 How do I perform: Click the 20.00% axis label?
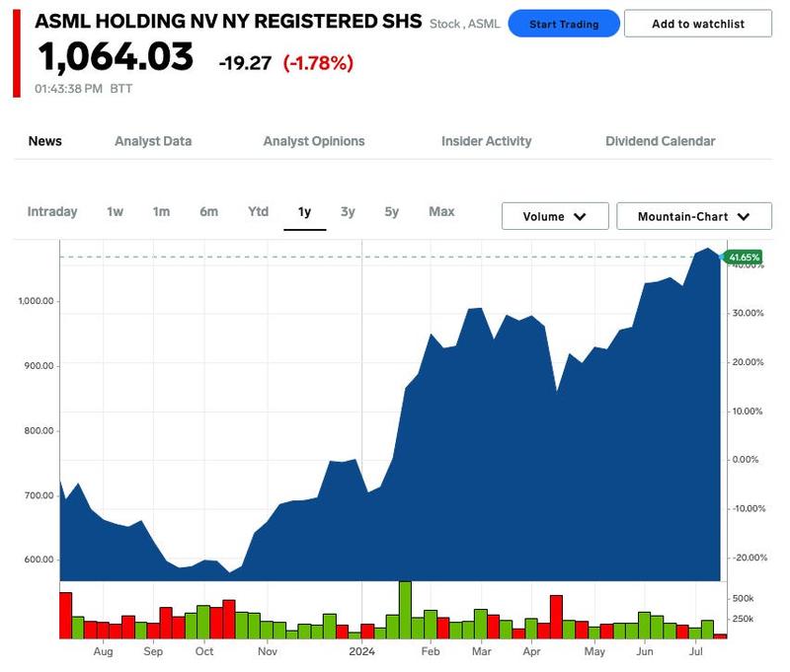(x=748, y=362)
